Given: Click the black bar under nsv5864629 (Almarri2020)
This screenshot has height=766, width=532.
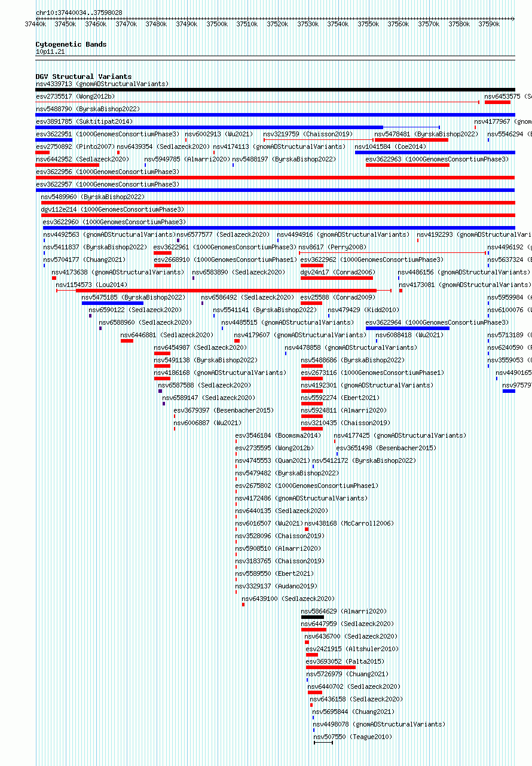Looking at the screenshot, I should tap(313, 617).
